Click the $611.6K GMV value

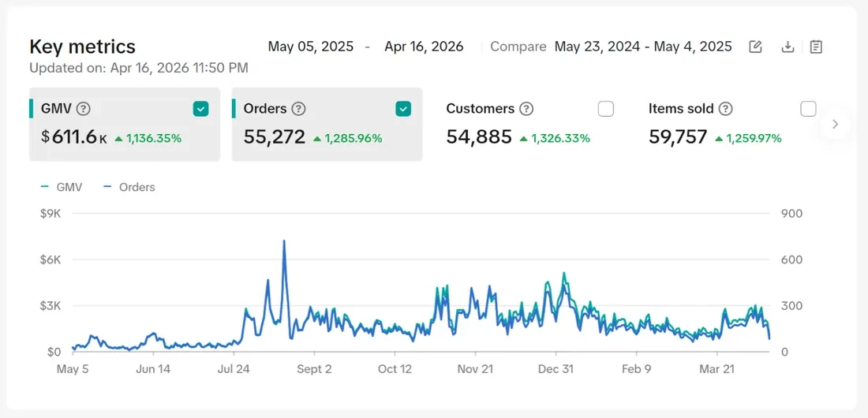click(x=74, y=136)
